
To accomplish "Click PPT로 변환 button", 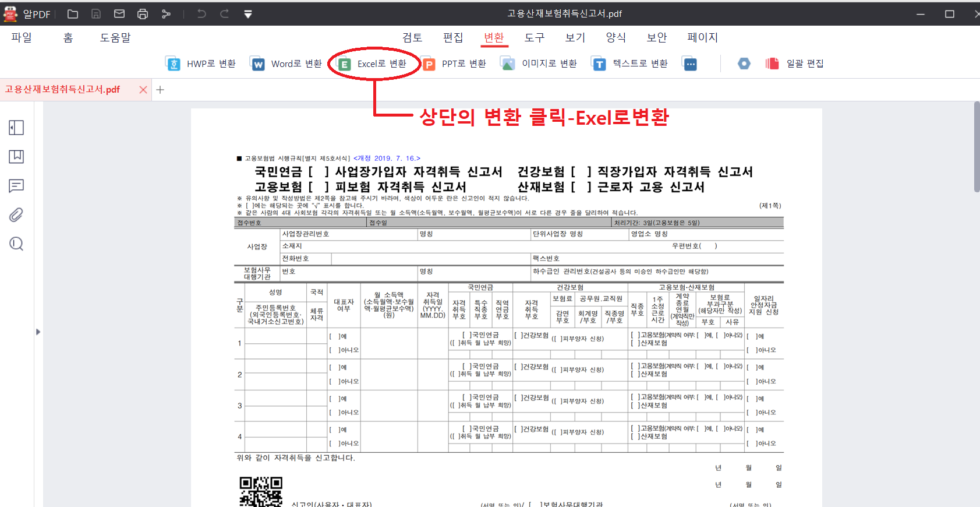I will (x=454, y=64).
